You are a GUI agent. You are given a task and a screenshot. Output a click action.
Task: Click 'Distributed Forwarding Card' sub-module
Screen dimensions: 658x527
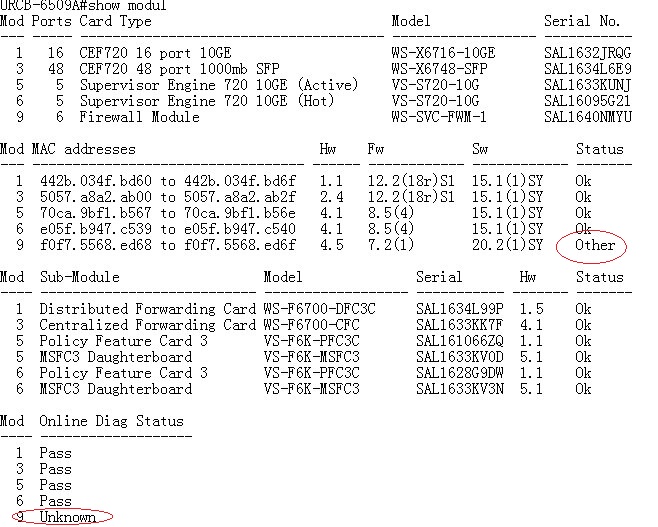tap(148, 309)
